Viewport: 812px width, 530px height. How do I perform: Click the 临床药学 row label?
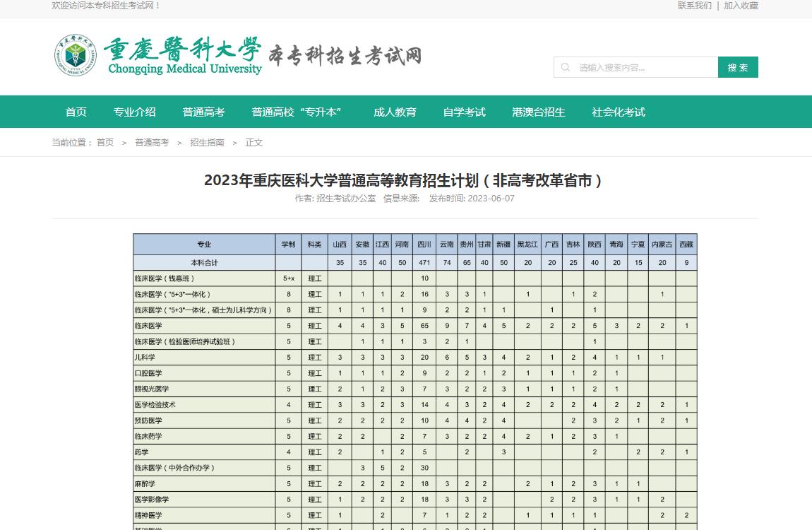[204, 436]
